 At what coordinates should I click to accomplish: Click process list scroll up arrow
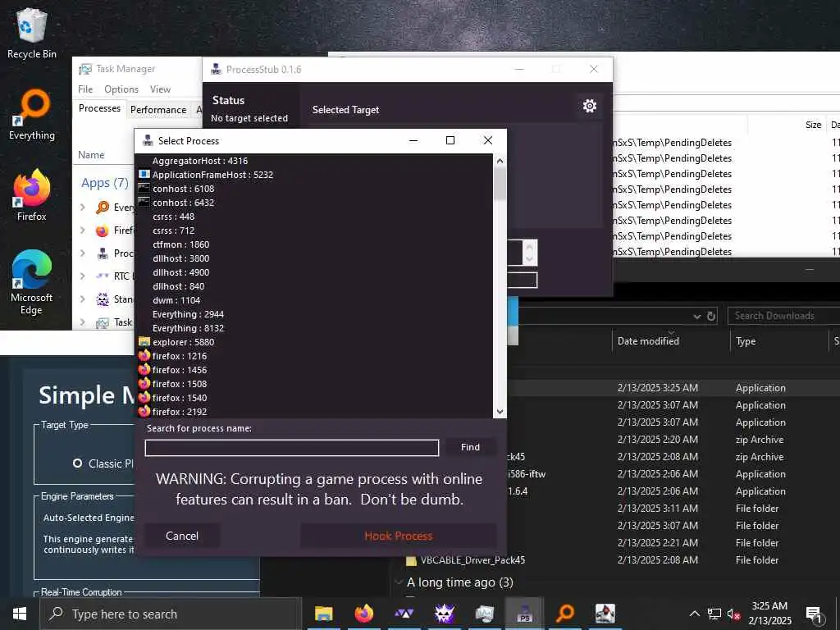click(500, 161)
